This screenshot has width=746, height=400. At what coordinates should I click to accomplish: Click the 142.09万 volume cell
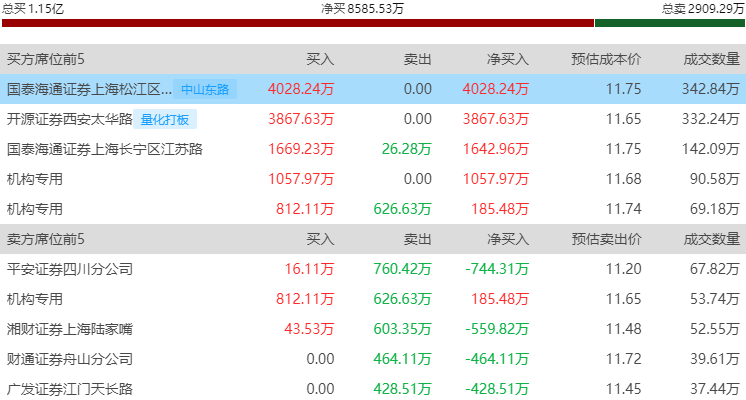tap(711, 149)
